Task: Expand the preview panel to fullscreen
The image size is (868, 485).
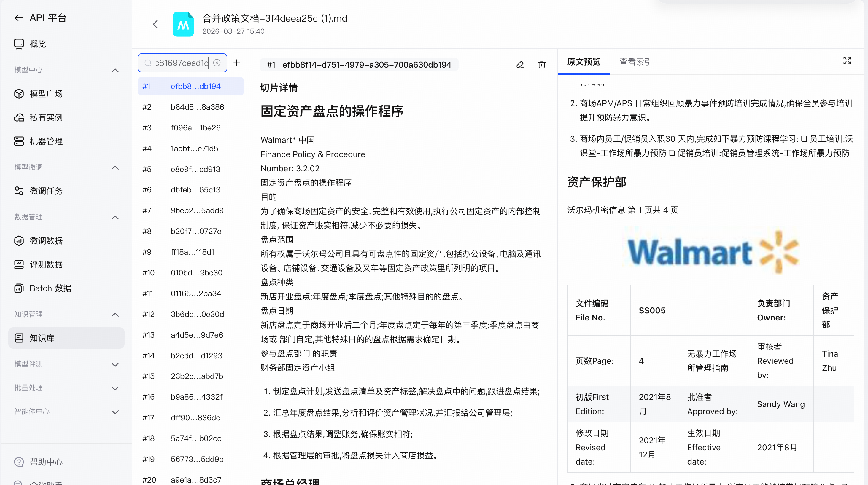Action: coord(847,60)
